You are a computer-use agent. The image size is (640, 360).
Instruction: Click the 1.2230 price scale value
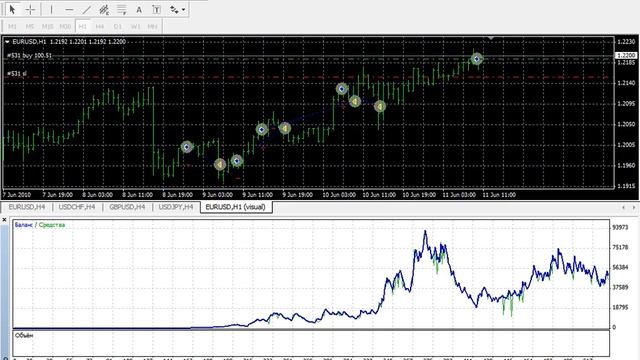point(627,42)
